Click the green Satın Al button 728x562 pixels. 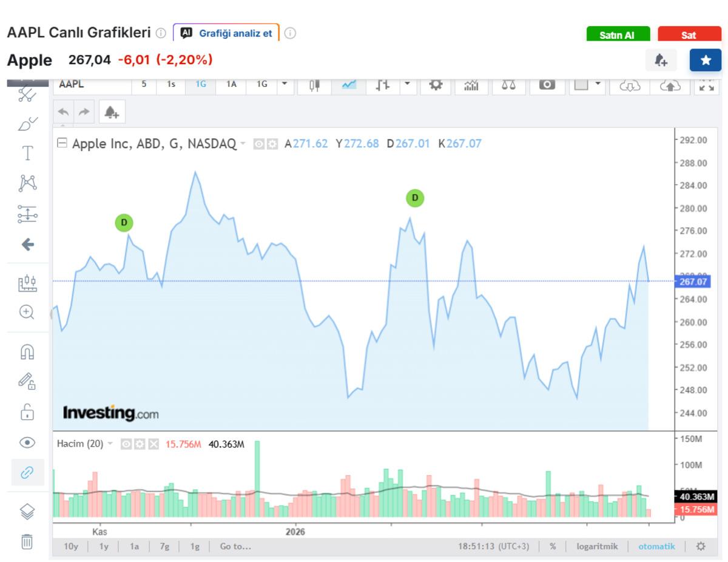[x=618, y=35]
